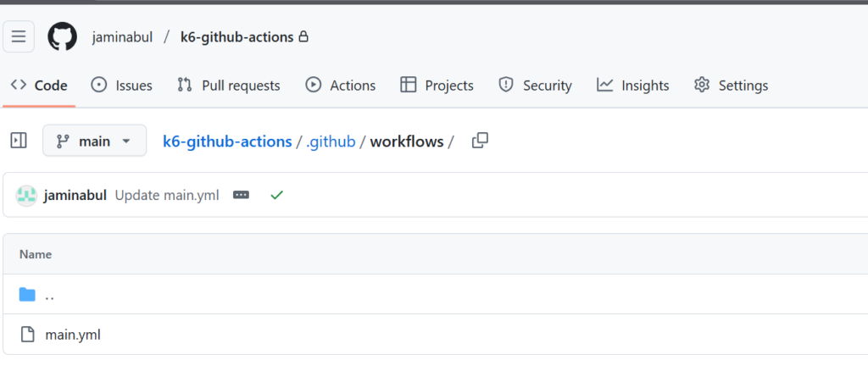
Task: Click the green commit status checkmark
Action: coord(276,195)
